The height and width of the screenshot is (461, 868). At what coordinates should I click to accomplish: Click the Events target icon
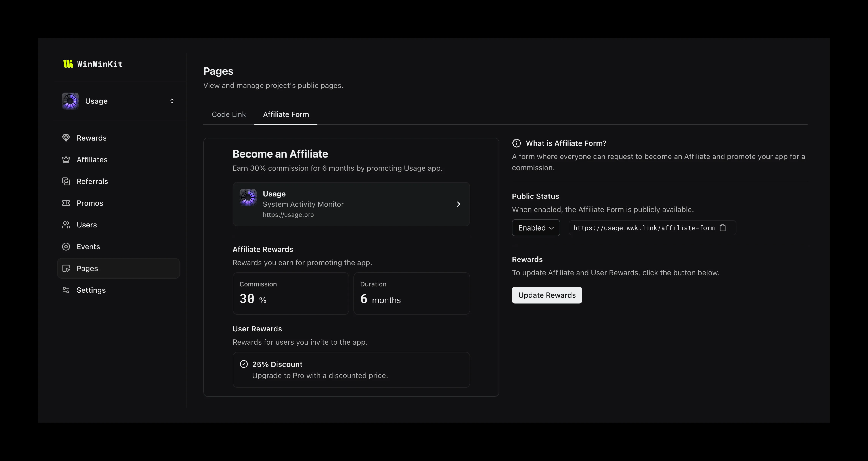[66, 246]
